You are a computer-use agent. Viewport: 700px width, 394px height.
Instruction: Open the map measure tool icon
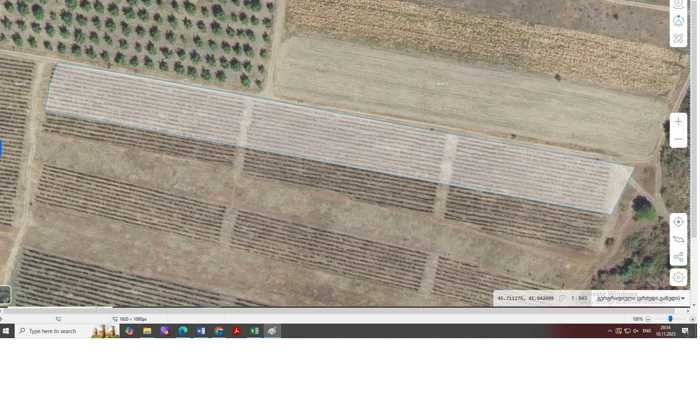[x=678, y=240]
